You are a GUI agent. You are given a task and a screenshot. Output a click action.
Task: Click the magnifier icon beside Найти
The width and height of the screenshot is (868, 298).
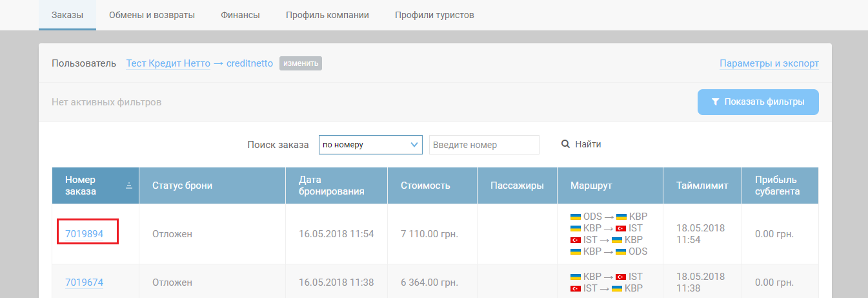(x=565, y=145)
